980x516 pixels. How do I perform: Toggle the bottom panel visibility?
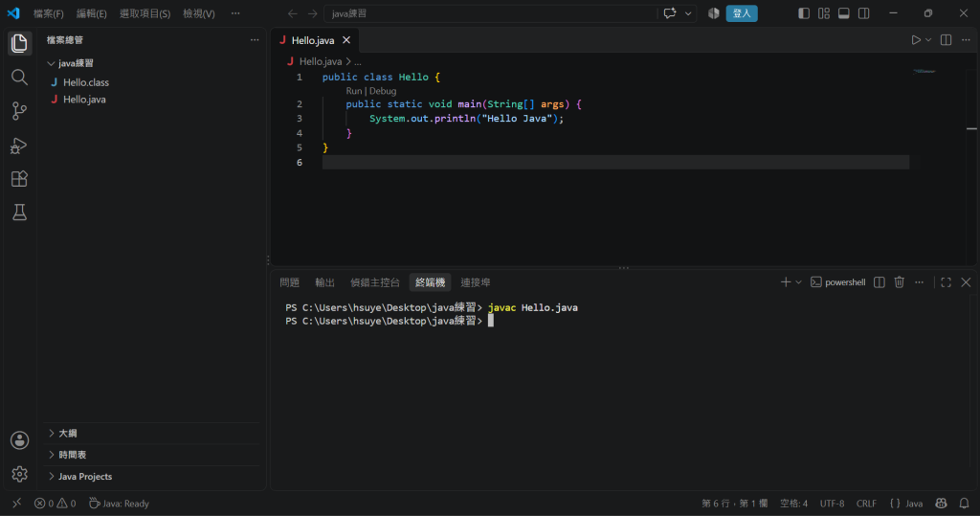(x=844, y=13)
